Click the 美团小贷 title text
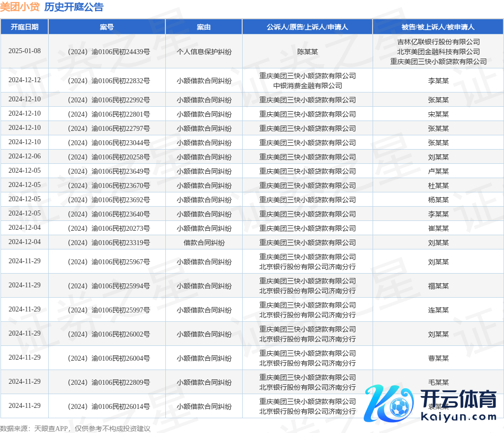The height and width of the screenshot is (433, 504). [20, 7]
